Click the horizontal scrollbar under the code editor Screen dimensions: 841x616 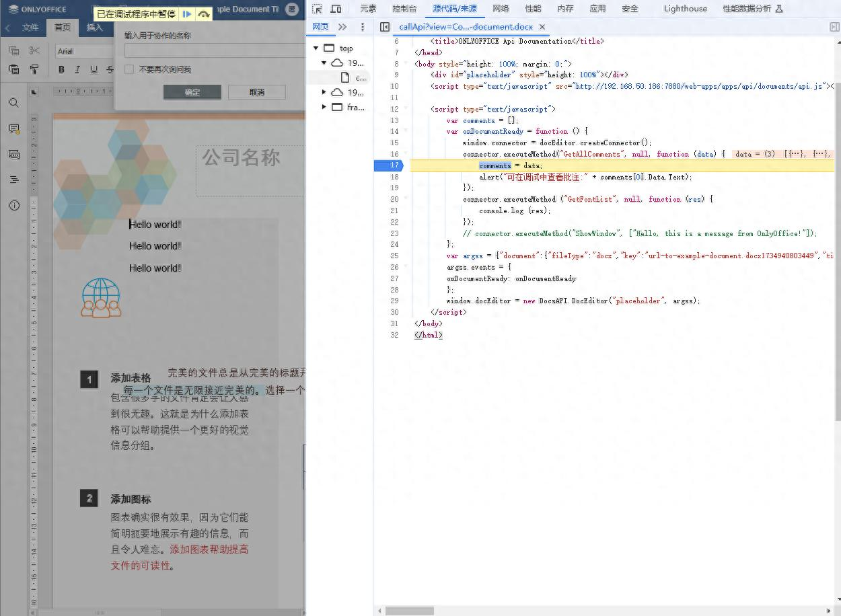coord(409,611)
